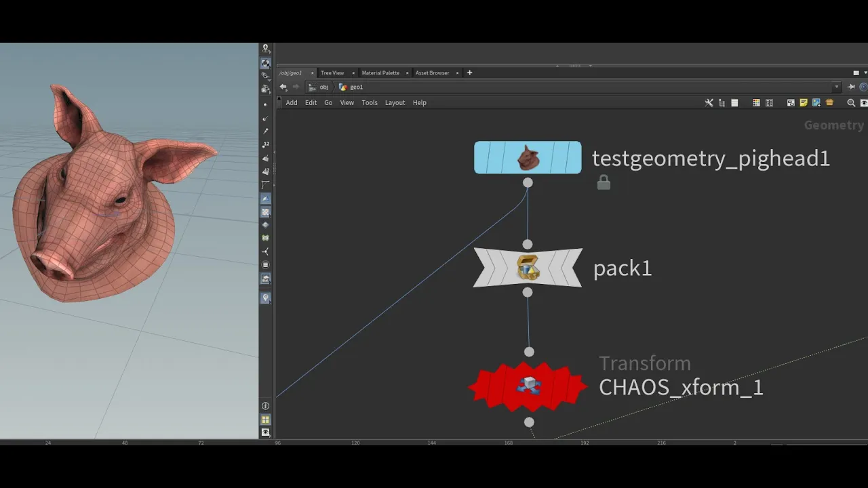The width and height of the screenshot is (868, 488).
Task: Create a network box icon
Action: 791,103
